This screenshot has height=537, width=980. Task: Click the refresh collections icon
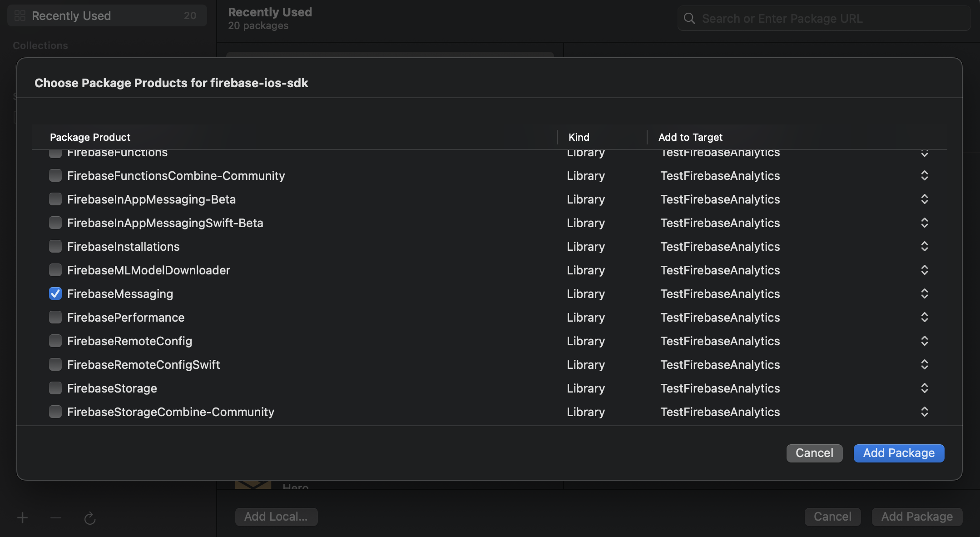tap(90, 518)
